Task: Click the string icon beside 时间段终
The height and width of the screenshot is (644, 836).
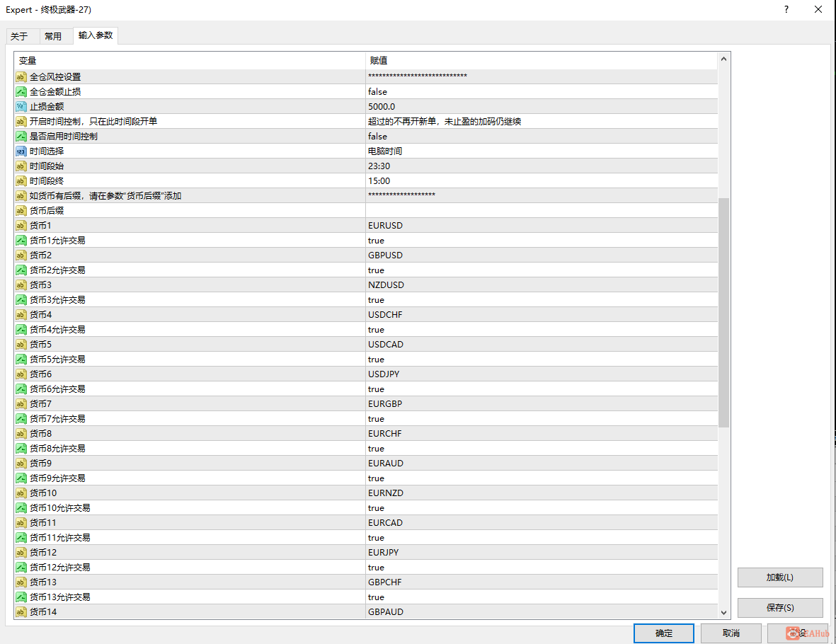Action: click(21, 181)
